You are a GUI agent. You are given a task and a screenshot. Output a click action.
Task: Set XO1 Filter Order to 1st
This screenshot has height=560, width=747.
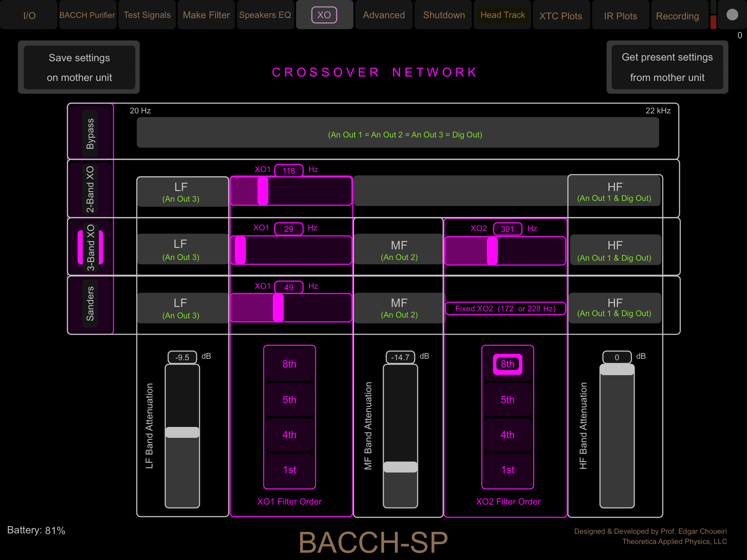tap(290, 470)
